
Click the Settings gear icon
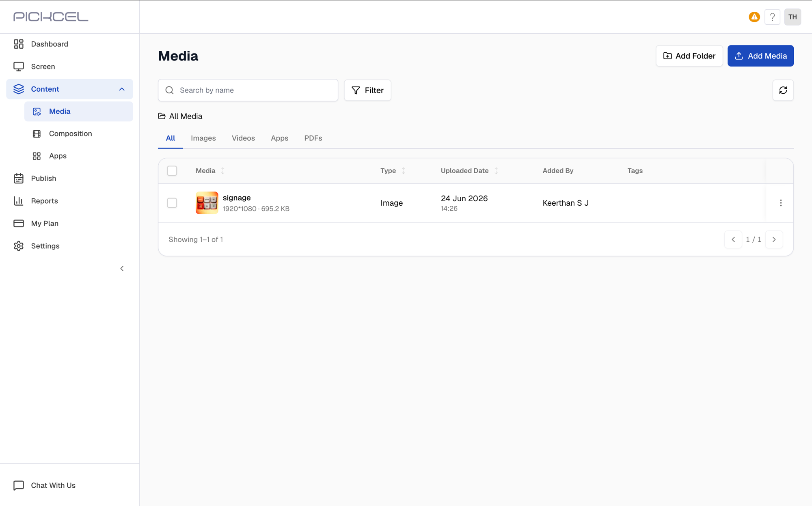pyautogui.click(x=19, y=246)
